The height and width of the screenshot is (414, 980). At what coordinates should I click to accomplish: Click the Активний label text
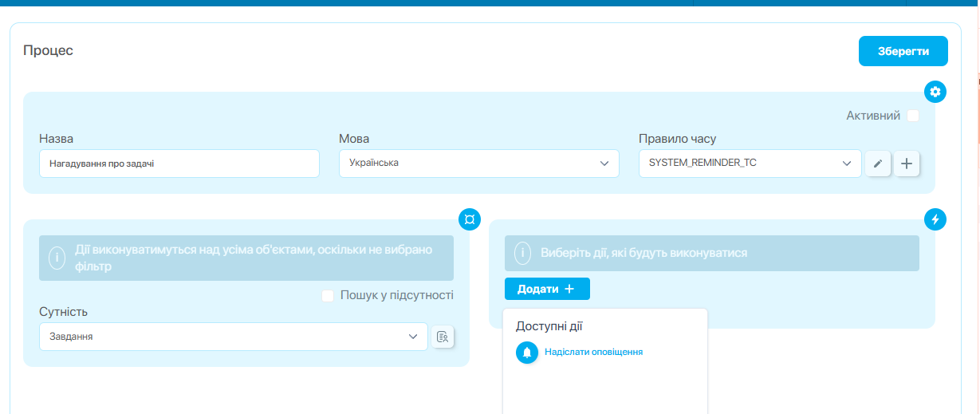coord(873,116)
